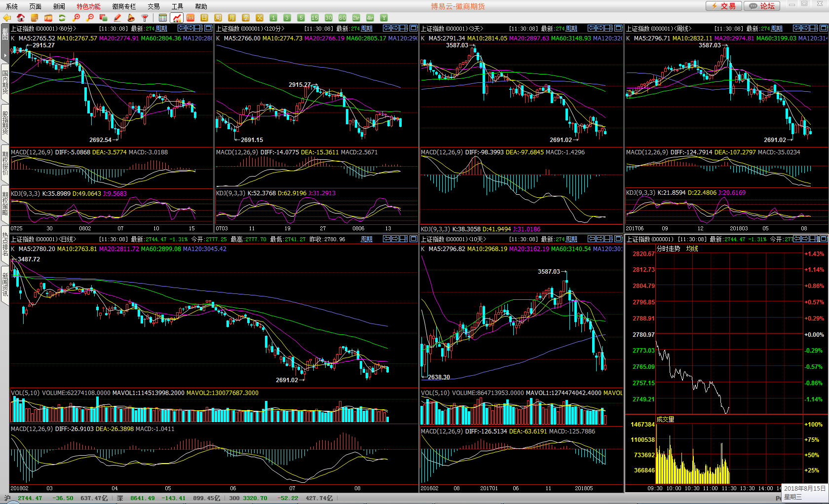Open 周期 dropdown in 3天 panel
This screenshot has height=504, width=829.
click(x=571, y=29)
